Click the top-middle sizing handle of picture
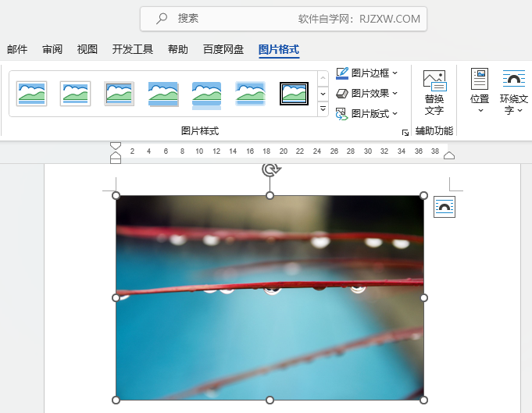Image resolution: width=532 pixels, height=413 pixels. (x=270, y=196)
